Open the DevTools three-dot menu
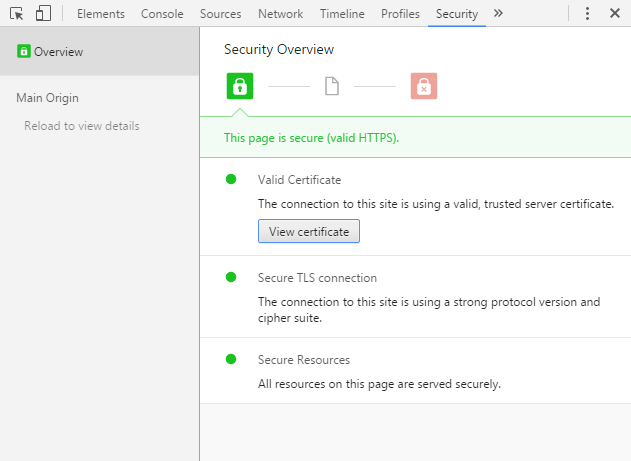The width and height of the screenshot is (631, 461). [x=587, y=14]
